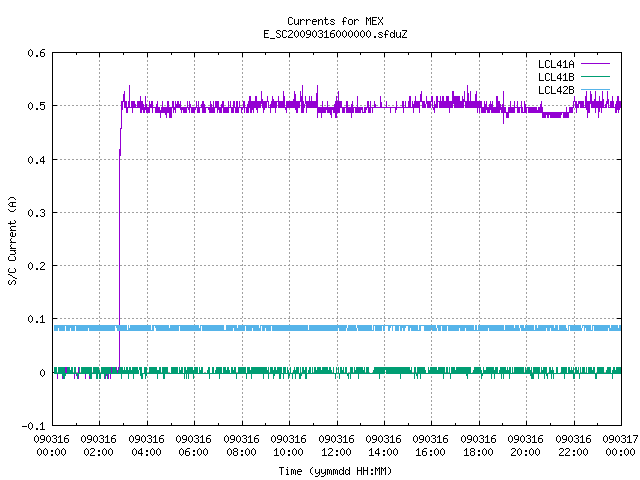This screenshot has height=480, width=640.
Task: Click the blue LCL42B legend line sample
Action: 595,89
